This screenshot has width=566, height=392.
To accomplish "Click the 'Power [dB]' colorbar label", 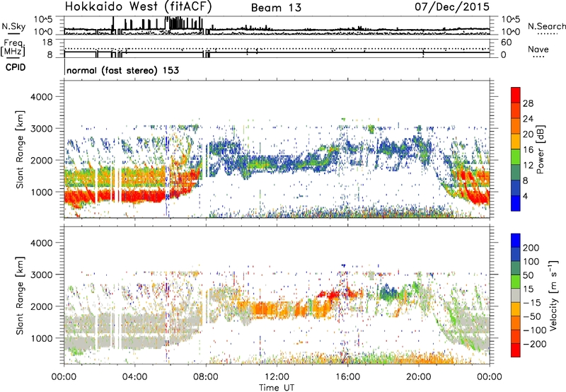I will click(540, 149).
